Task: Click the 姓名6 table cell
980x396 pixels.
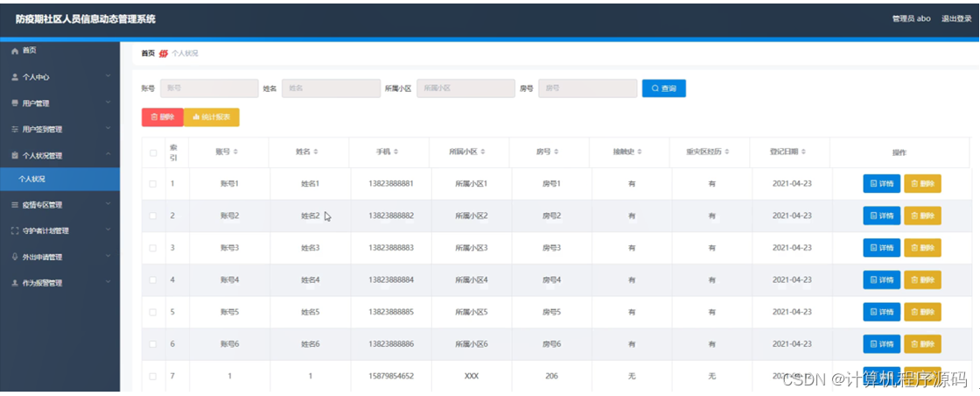Action: pyautogui.click(x=311, y=344)
